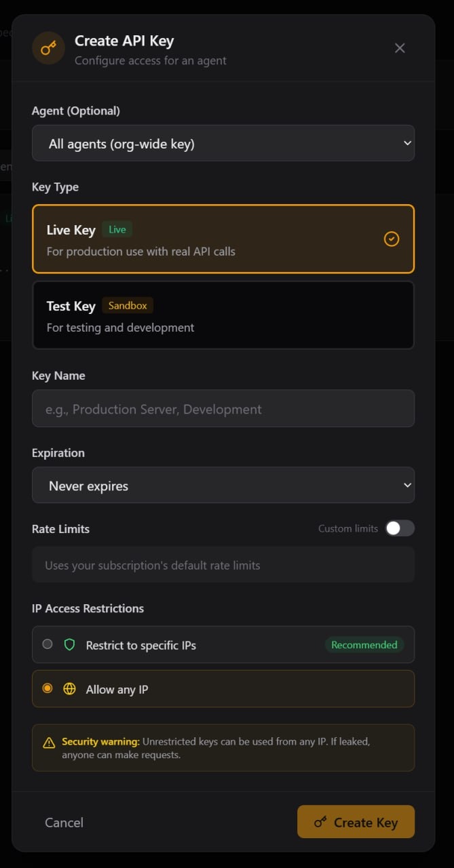This screenshot has width=454, height=868.
Task: Select the Test Key option
Action: pos(223,315)
